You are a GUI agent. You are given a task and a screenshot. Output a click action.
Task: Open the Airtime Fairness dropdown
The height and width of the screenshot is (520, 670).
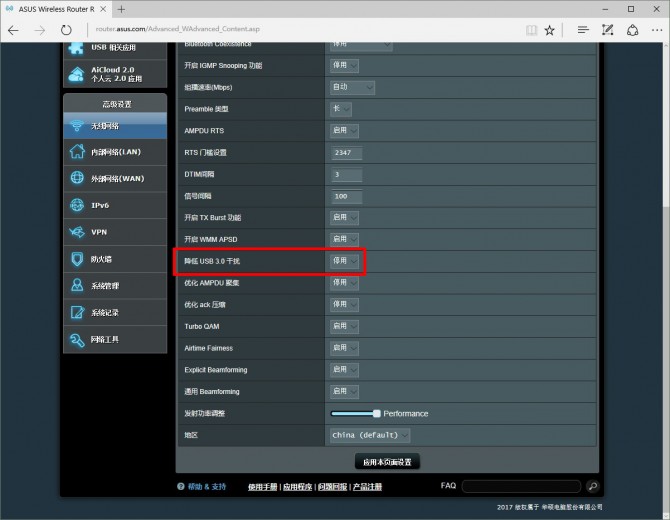(344, 348)
